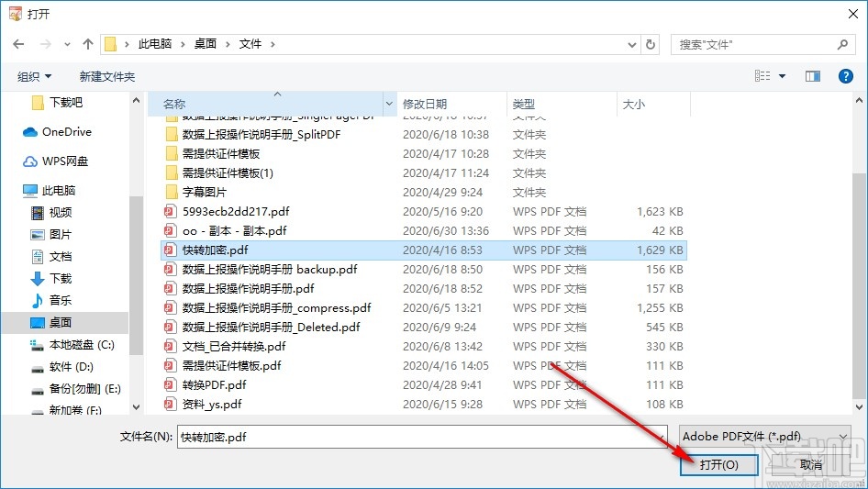Open 下载吧 in the sidebar
The image size is (868, 489).
[65, 103]
